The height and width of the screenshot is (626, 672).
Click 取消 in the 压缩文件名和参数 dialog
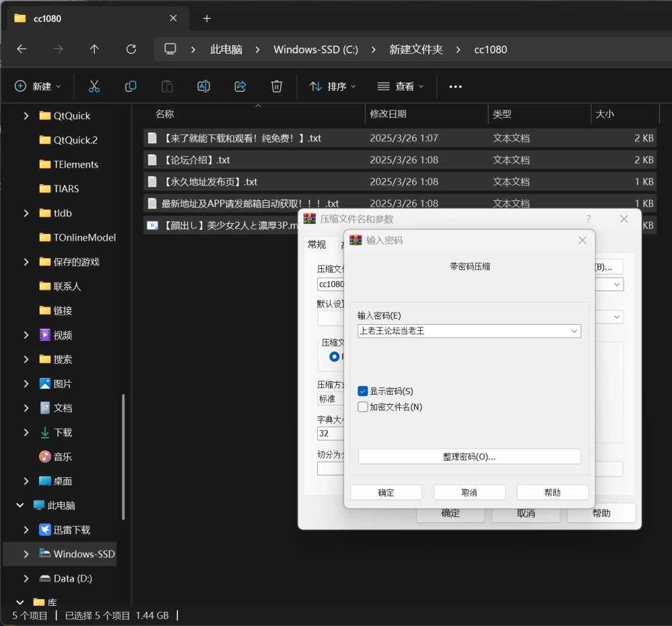pyautogui.click(x=526, y=514)
